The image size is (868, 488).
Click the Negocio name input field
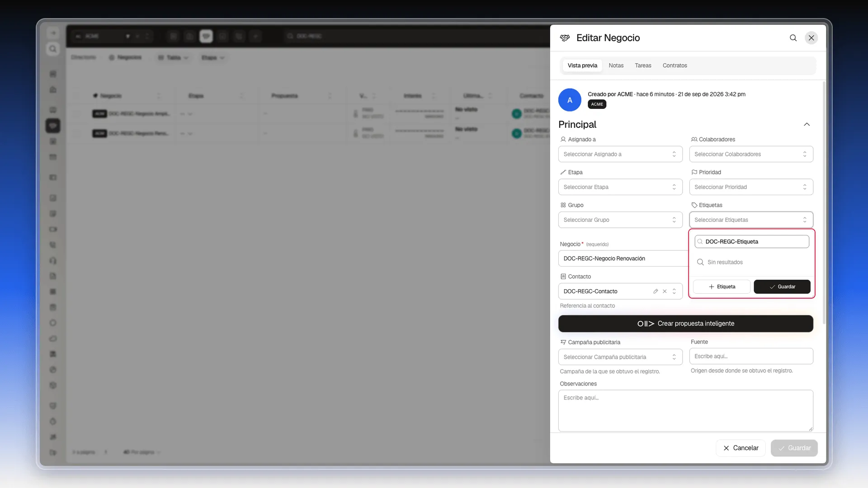pyautogui.click(x=623, y=258)
